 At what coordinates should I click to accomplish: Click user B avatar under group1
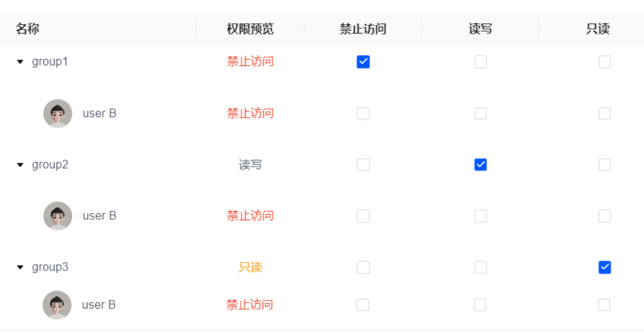[58, 114]
